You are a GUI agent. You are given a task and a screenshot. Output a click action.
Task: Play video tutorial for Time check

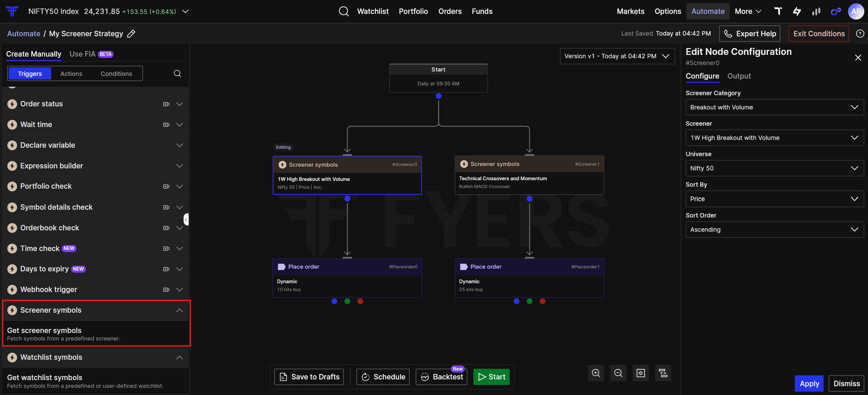[166, 249]
